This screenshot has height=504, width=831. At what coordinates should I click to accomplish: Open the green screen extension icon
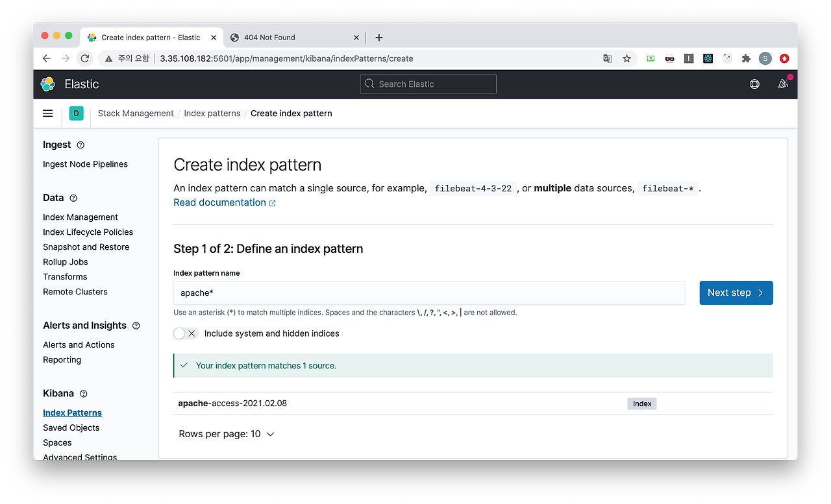pyautogui.click(x=651, y=58)
